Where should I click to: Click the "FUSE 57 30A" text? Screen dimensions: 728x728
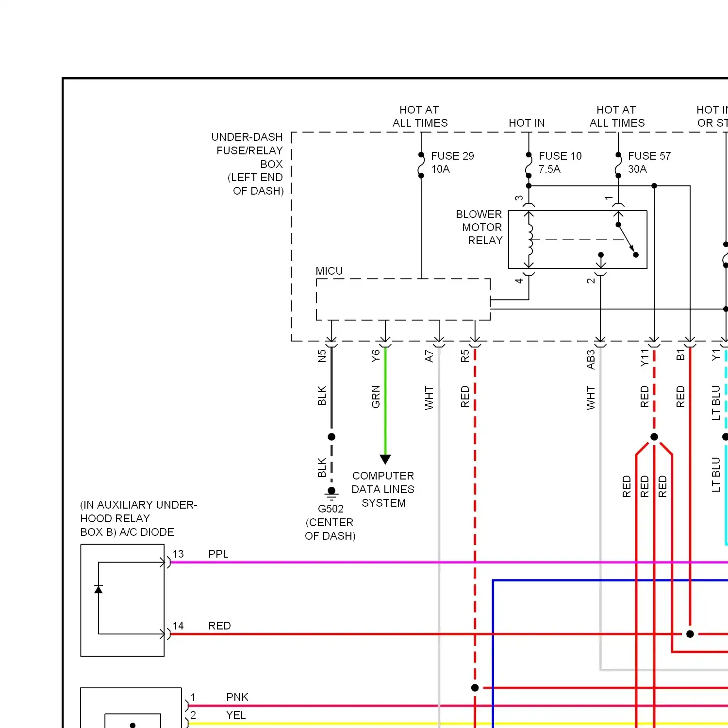click(649, 163)
